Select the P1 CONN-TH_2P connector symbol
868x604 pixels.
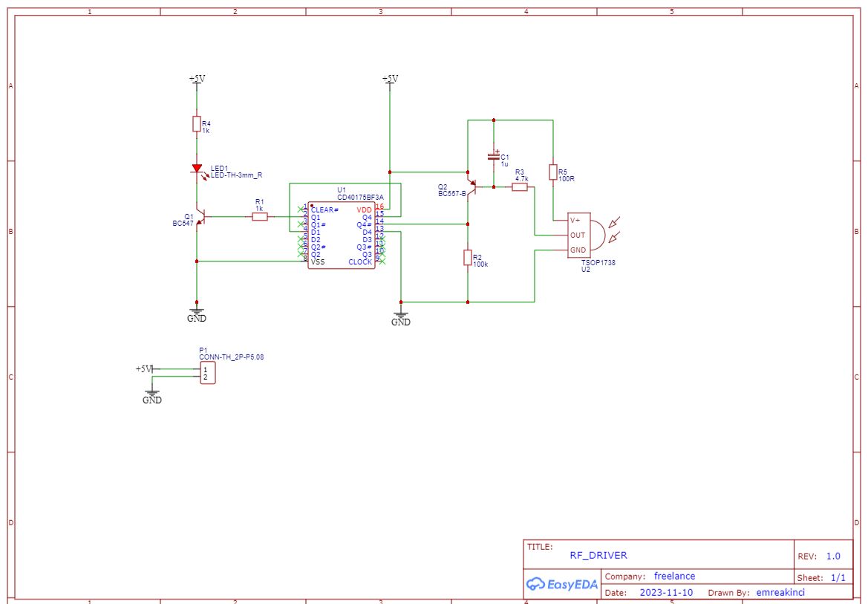[x=209, y=374]
